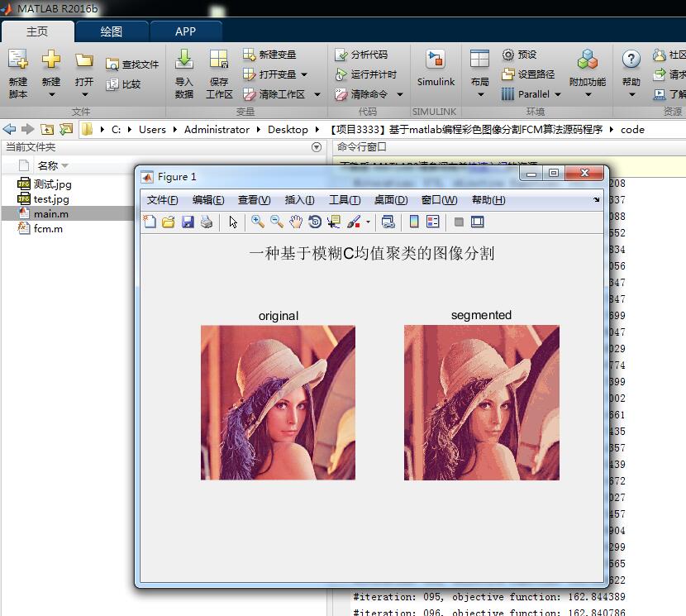Click Import Data (导入数据) icon
The image size is (686, 616).
pyautogui.click(x=184, y=60)
